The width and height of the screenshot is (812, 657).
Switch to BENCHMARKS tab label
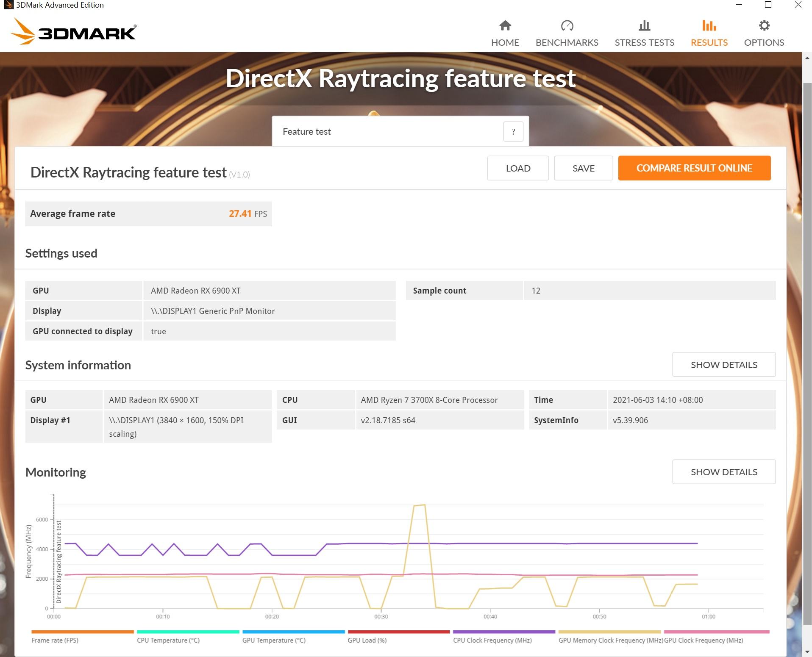click(x=567, y=43)
